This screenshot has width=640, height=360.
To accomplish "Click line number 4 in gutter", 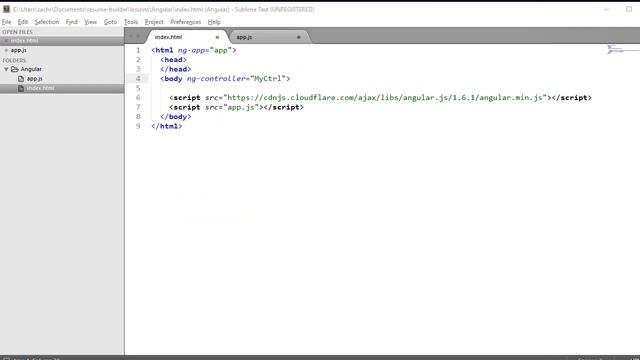I will click(x=138, y=79).
